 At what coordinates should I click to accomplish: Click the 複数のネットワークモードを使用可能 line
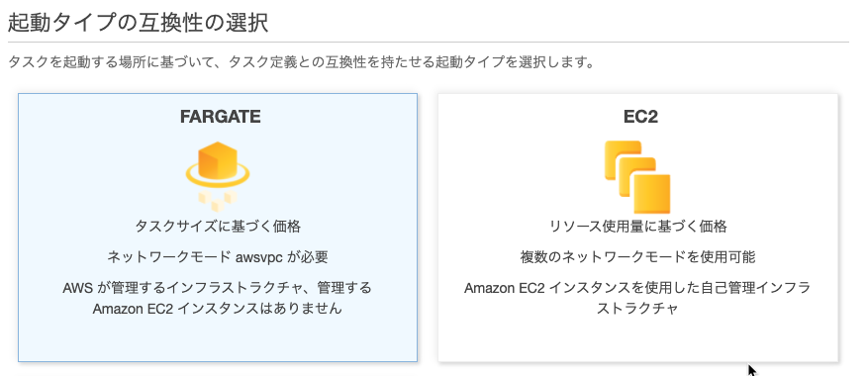pyautogui.click(x=637, y=257)
